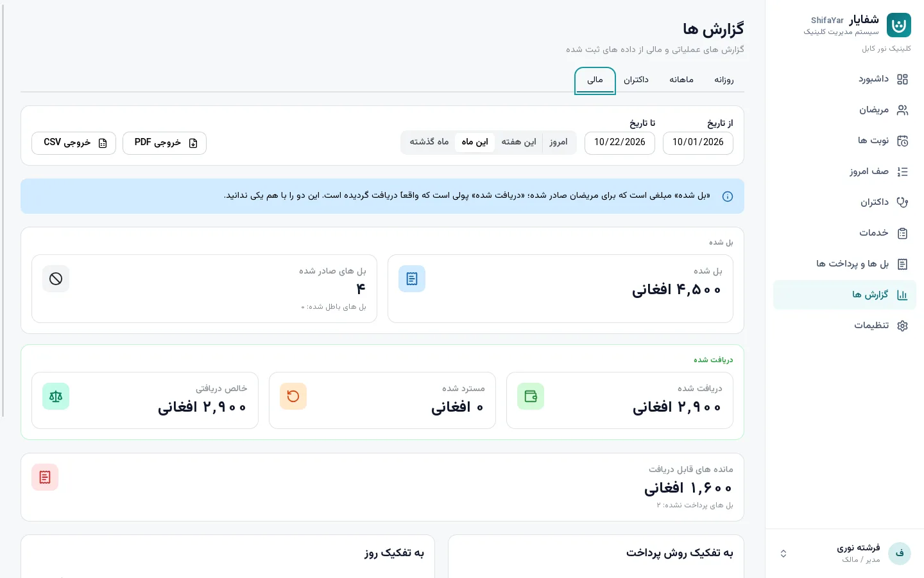Screen dimensions: 924x578
Task: Switch to the روزانه tab
Action: coord(724,80)
